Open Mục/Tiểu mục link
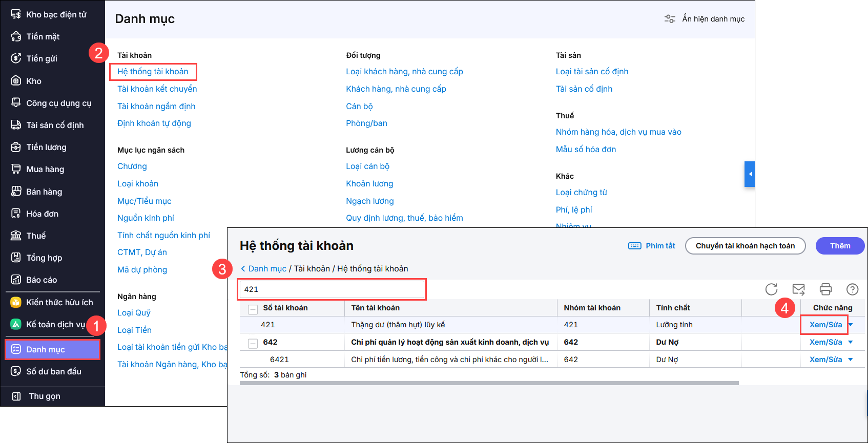This screenshot has width=868, height=443. pos(144,201)
